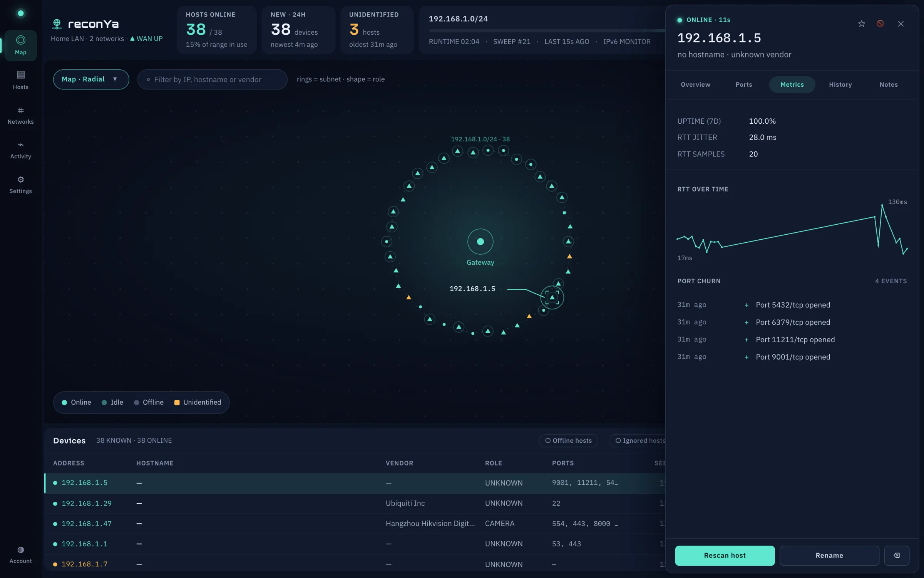Screen dimensions: 924x578
Task: Click the Rename button
Action: pyautogui.click(x=829, y=555)
